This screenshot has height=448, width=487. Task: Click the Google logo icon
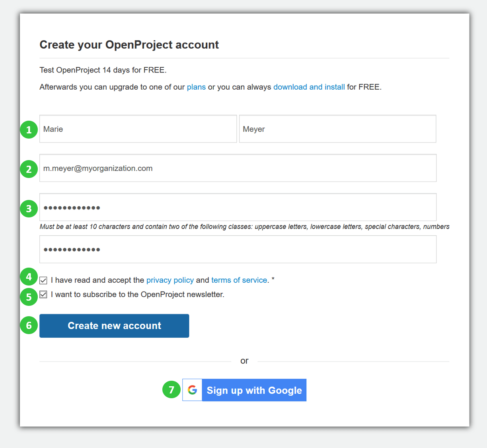[x=193, y=390]
